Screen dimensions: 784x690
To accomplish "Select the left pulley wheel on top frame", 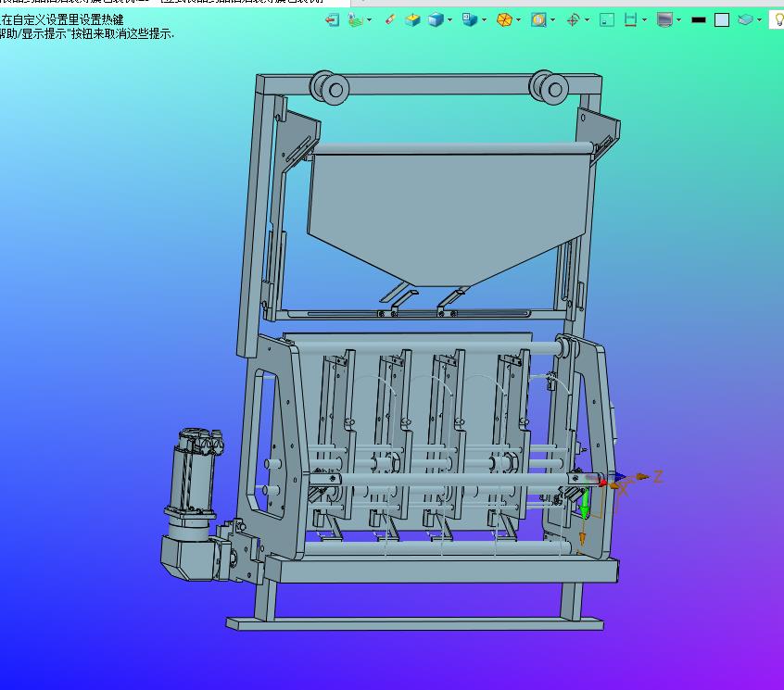I will point(328,88).
